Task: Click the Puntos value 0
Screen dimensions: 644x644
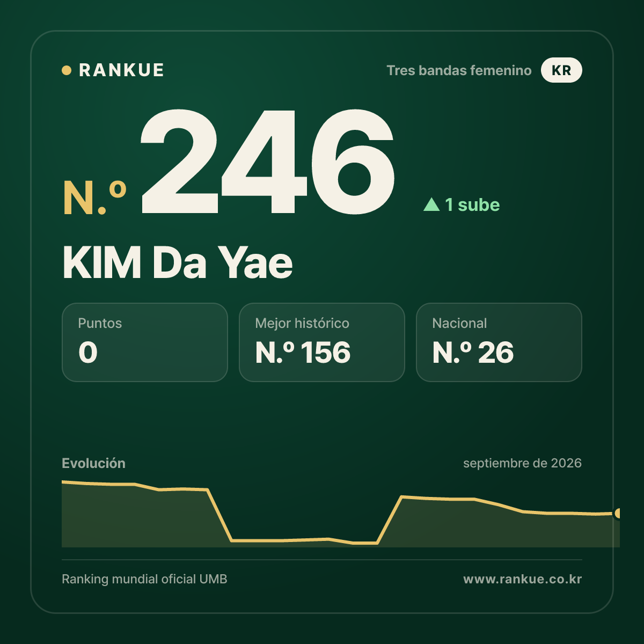Action: pyautogui.click(x=88, y=353)
